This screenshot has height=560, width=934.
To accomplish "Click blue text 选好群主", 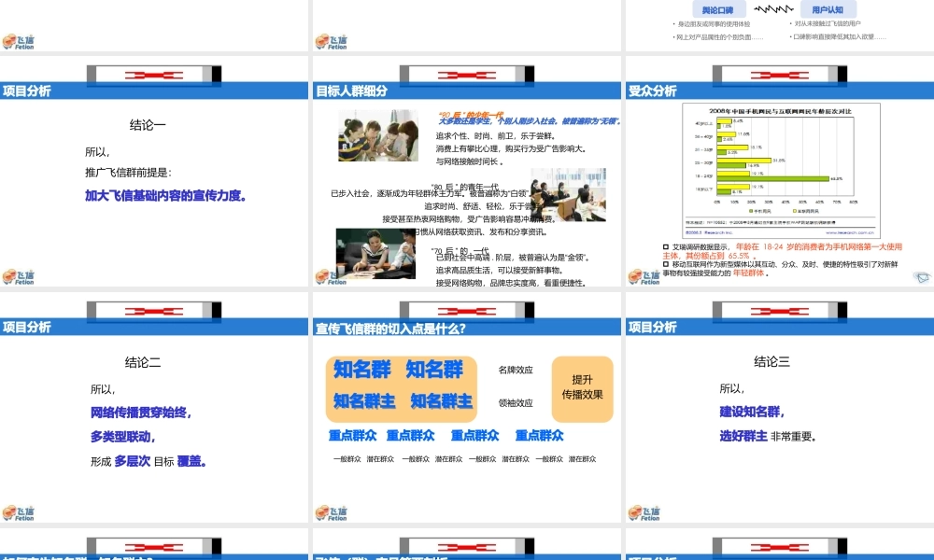I will click(743, 436).
